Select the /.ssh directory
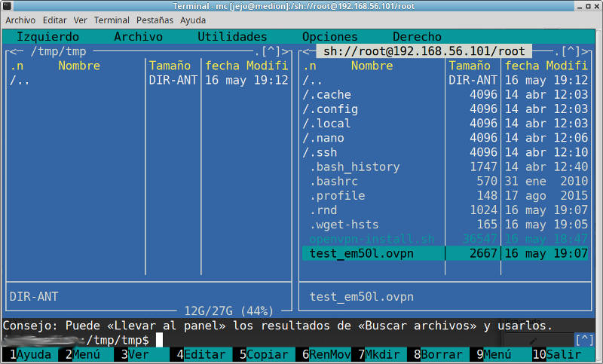The width and height of the screenshot is (603, 364). pos(445,152)
